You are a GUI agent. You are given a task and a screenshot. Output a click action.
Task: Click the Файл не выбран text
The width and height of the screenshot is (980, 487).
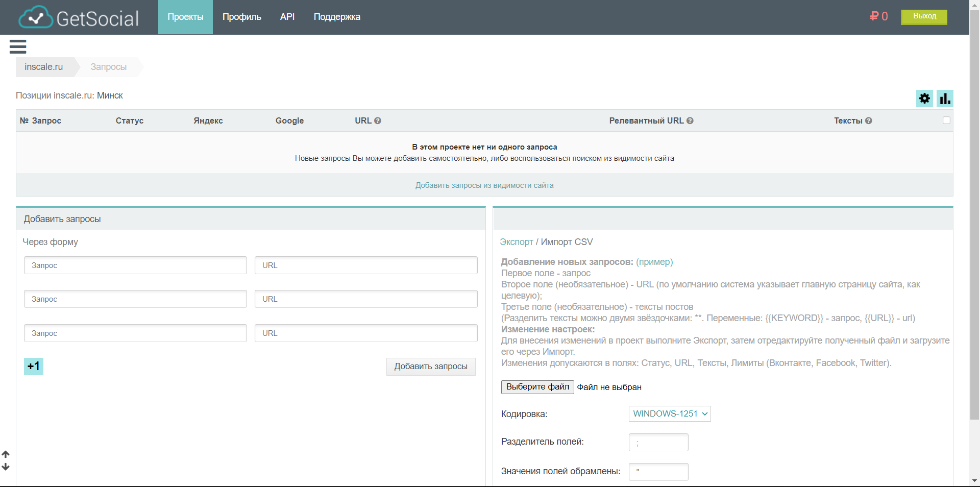click(x=609, y=387)
